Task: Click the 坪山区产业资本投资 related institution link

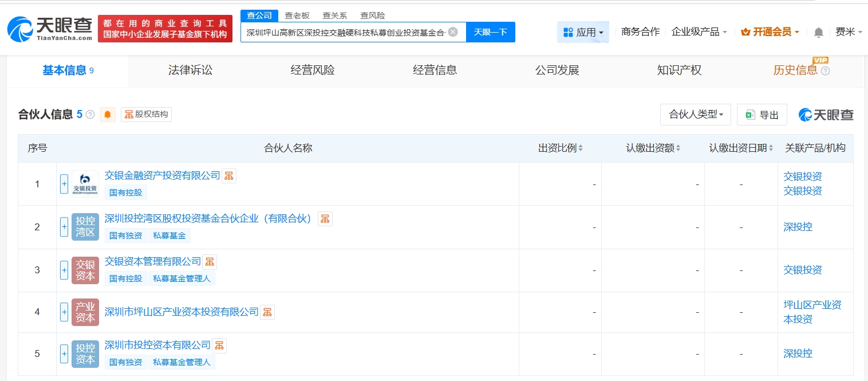Action: [x=812, y=312]
